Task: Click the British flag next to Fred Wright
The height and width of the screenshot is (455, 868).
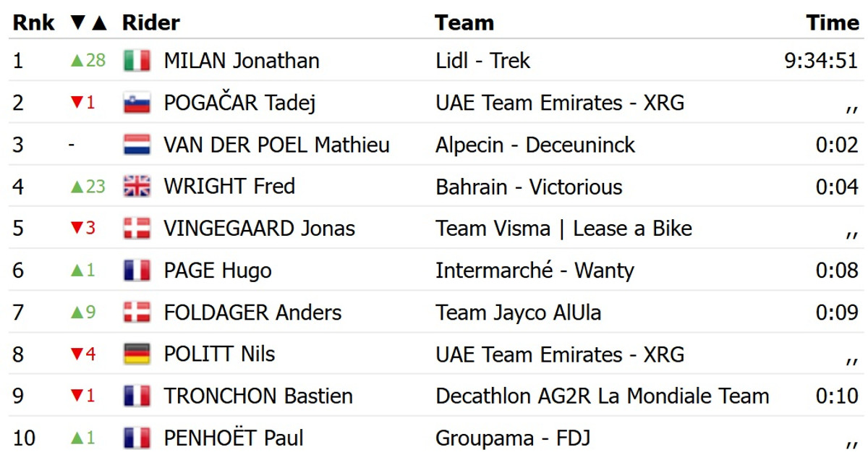Action: pos(137,187)
